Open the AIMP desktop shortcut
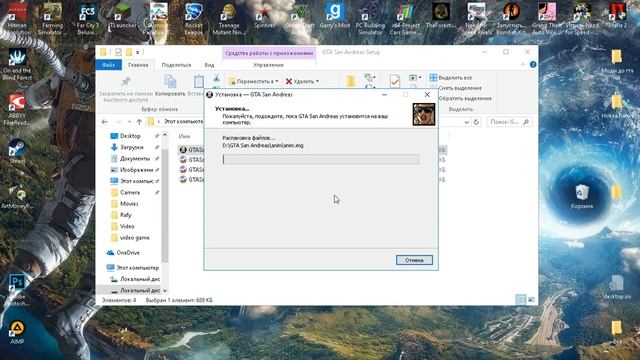The width and height of the screenshot is (640, 360). click(17, 332)
